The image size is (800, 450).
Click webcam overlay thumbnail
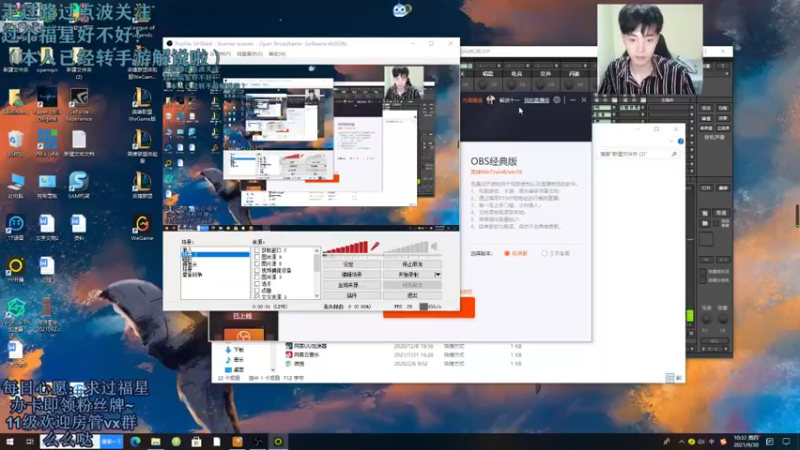pos(649,49)
